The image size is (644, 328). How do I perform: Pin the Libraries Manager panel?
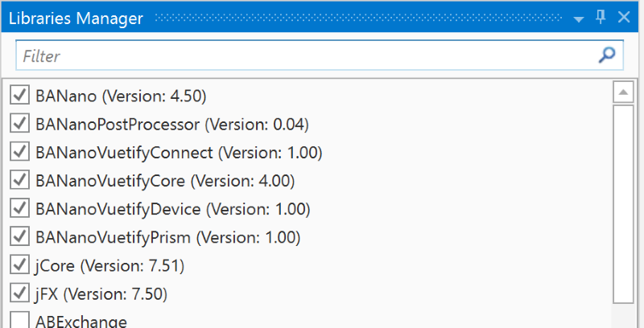point(601,18)
